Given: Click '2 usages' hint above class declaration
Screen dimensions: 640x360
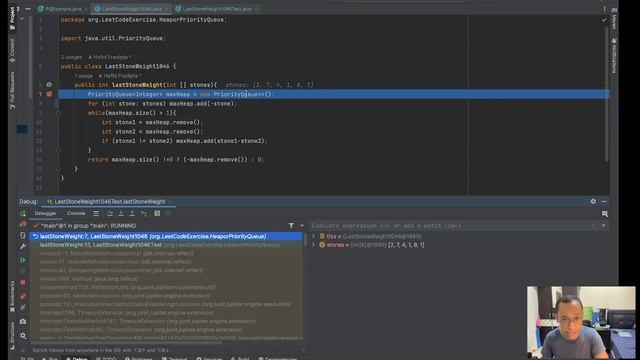Looking at the screenshot, I should (x=71, y=57).
